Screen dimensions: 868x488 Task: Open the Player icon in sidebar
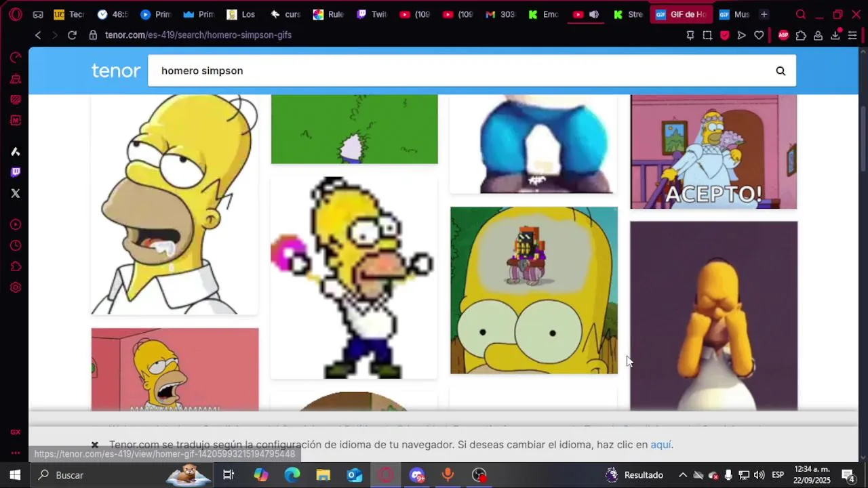(15, 224)
